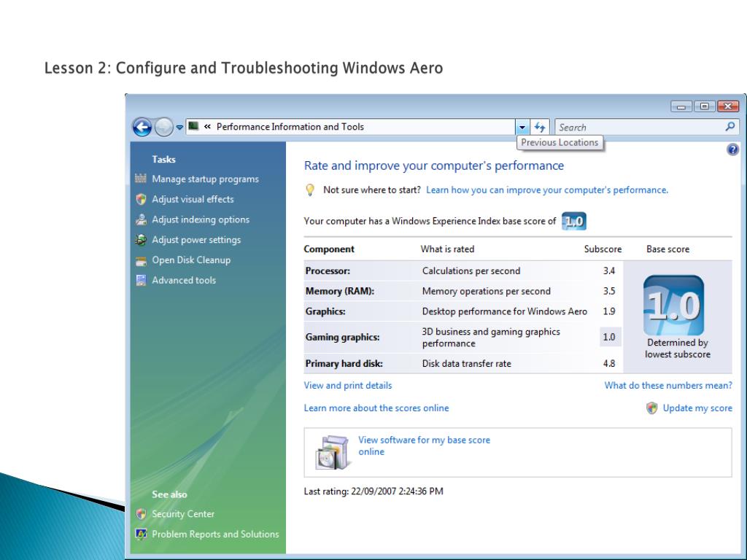Open Adjust power settings task
Screen dimensions: 747x560
(196, 240)
